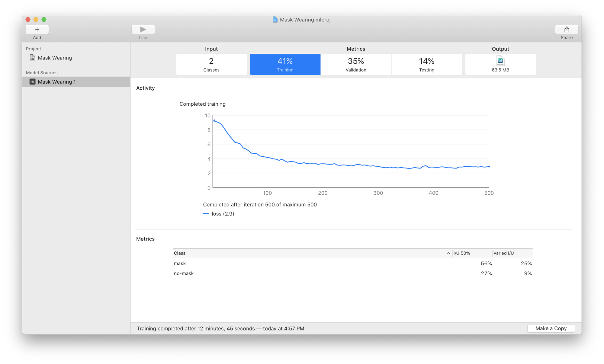
Task: Select the Training 41% metrics tab
Action: tap(285, 64)
